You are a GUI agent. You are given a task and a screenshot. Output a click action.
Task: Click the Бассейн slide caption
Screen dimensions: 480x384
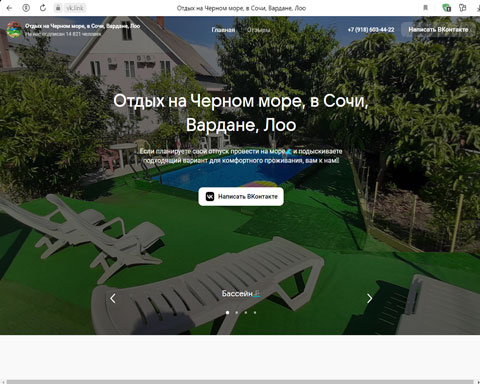coord(241,294)
